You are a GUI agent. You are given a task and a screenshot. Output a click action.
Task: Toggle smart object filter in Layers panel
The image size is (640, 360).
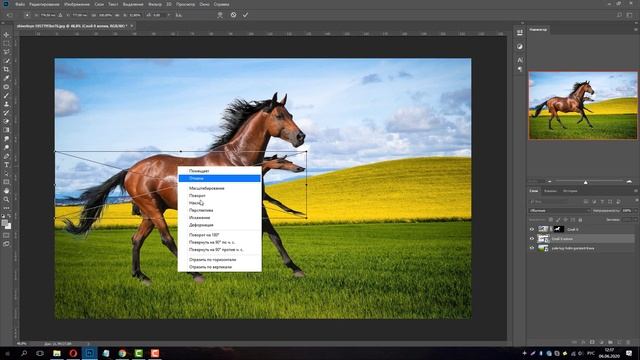618,202
